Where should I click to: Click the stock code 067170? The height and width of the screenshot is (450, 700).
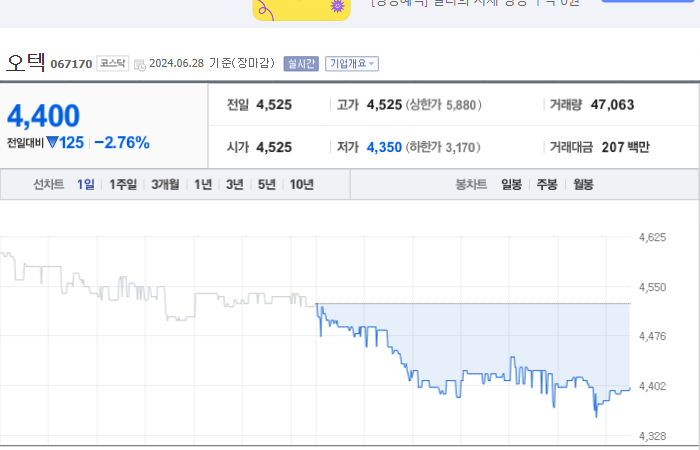tap(71, 64)
